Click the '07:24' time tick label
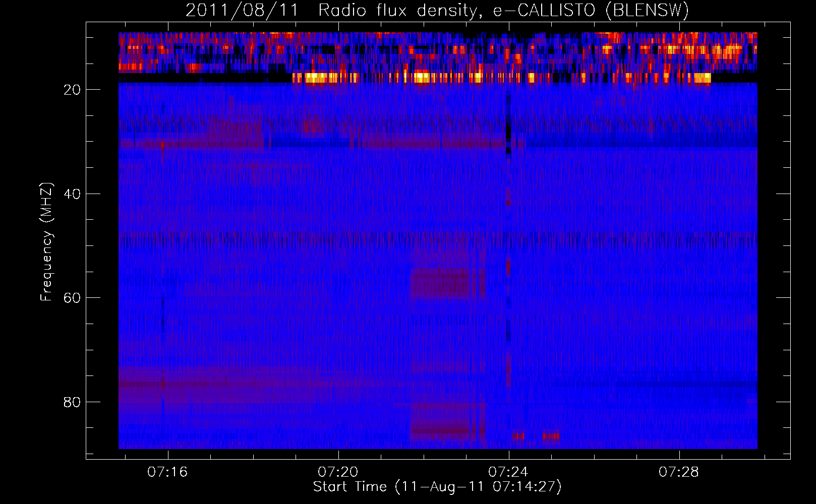The width and height of the screenshot is (816, 504). [x=508, y=472]
